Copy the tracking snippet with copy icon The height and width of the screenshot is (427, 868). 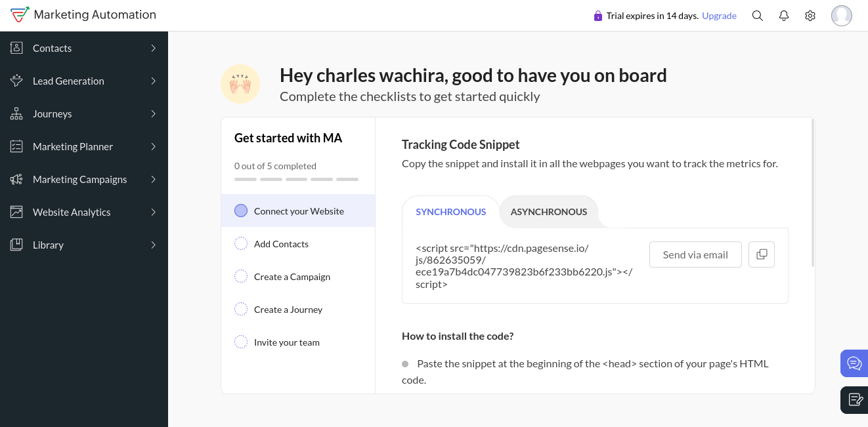pos(762,254)
